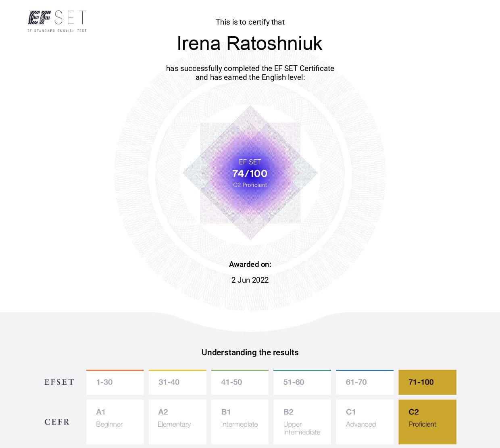500x448 pixels.
Task: Click the EF SET logo
Action: [57, 21]
